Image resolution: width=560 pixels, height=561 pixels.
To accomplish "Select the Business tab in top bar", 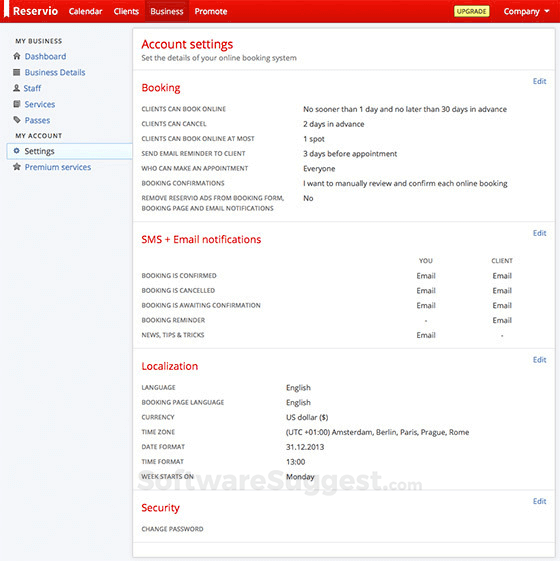I will click(167, 11).
